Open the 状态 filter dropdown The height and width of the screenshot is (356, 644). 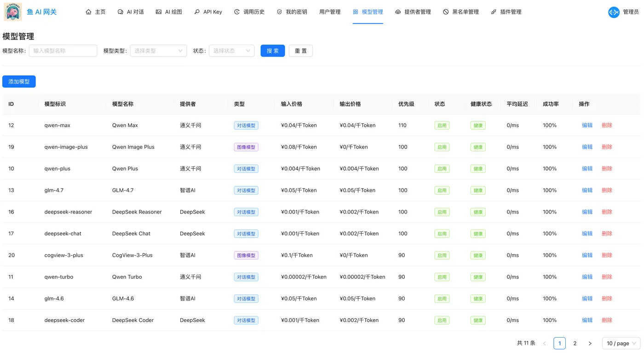pos(232,51)
